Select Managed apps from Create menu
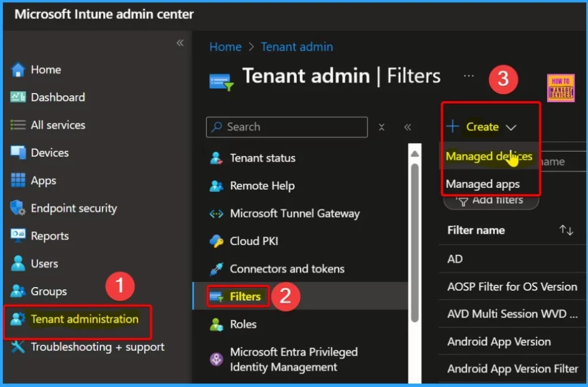 [482, 184]
